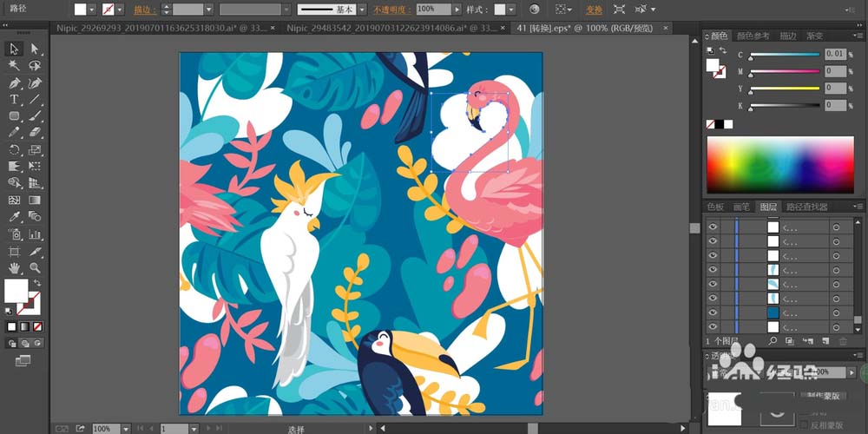Image resolution: width=868 pixels, height=434 pixels.
Task: Select the Slice tool
Action: (35, 252)
